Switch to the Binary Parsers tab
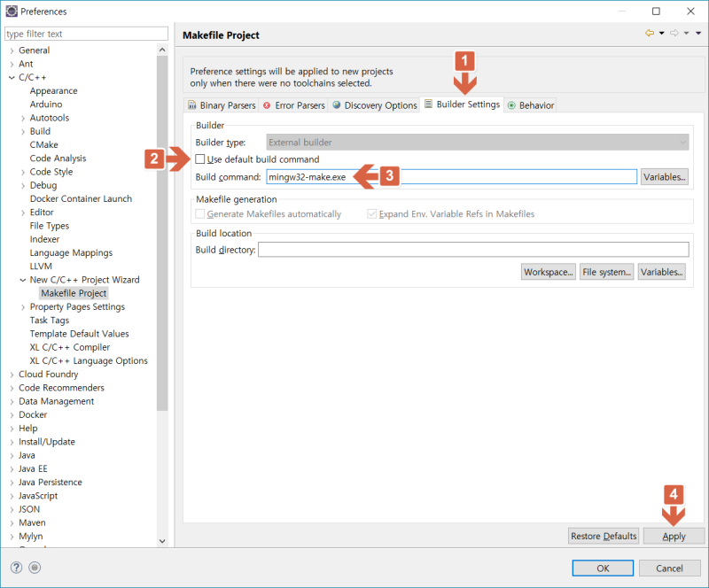 coord(222,105)
